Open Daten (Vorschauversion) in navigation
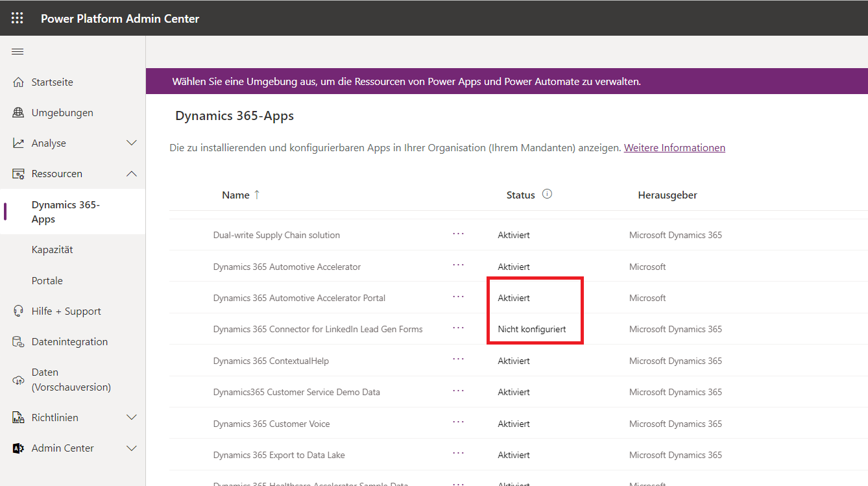The image size is (868, 486). click(73, 380)
